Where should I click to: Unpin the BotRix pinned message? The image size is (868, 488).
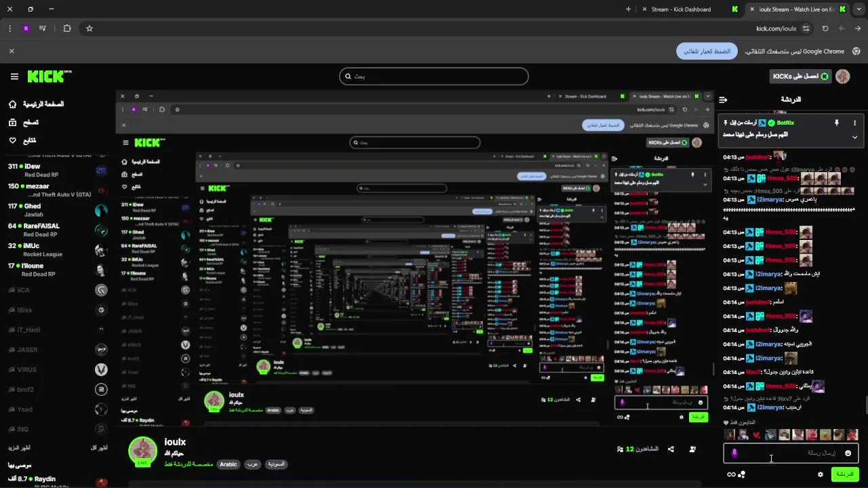pyautogui.click(x=836, y=123)
